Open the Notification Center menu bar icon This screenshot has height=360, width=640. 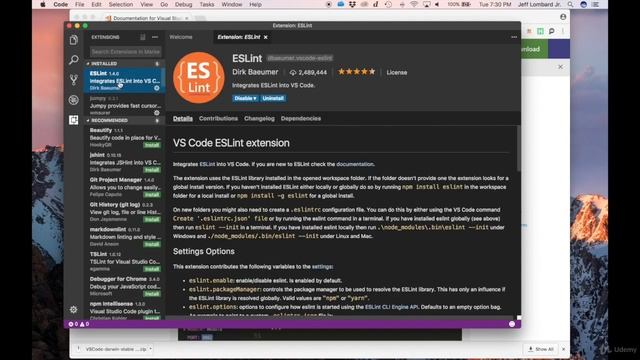596,4
